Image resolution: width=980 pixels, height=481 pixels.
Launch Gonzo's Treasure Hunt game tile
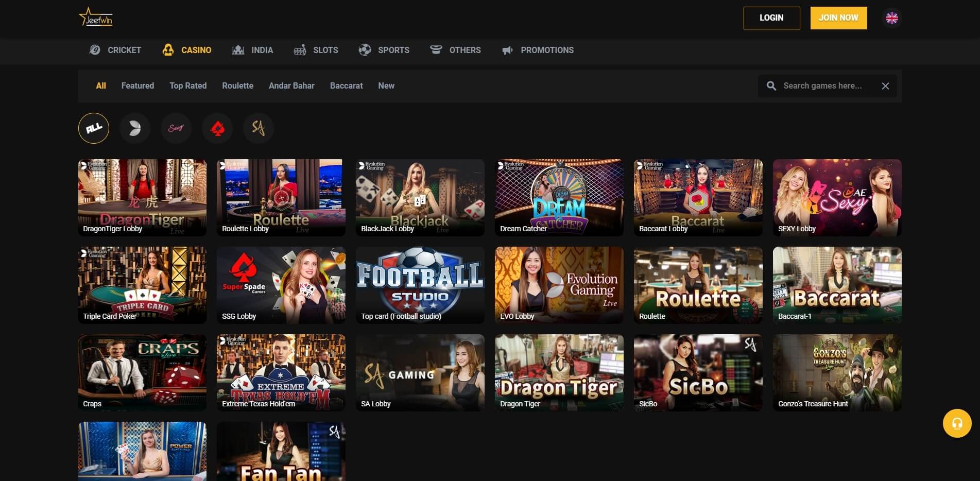pos(837,372)
